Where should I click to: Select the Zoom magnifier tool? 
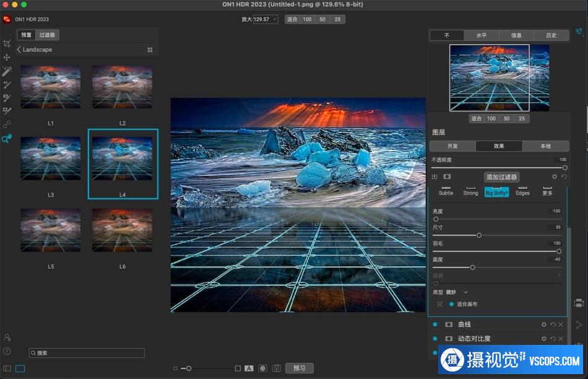tap(7, 139)
